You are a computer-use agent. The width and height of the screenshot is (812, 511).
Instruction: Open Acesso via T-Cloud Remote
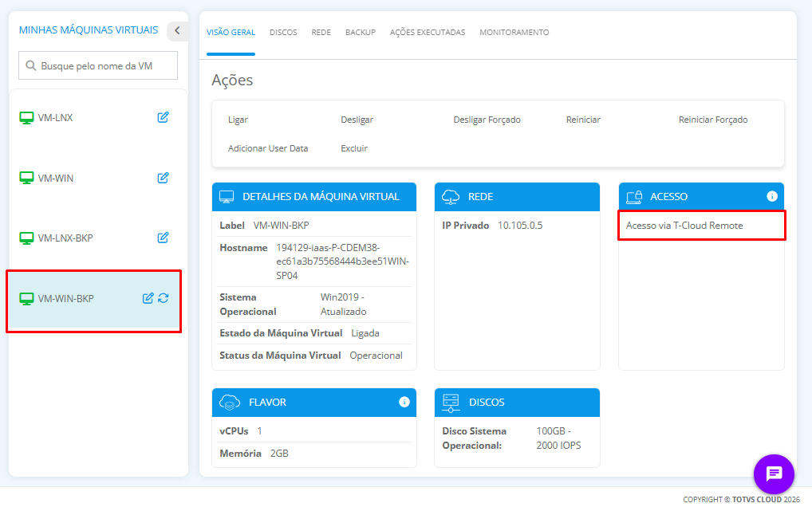pyautogui.click(x=684, y=226)
